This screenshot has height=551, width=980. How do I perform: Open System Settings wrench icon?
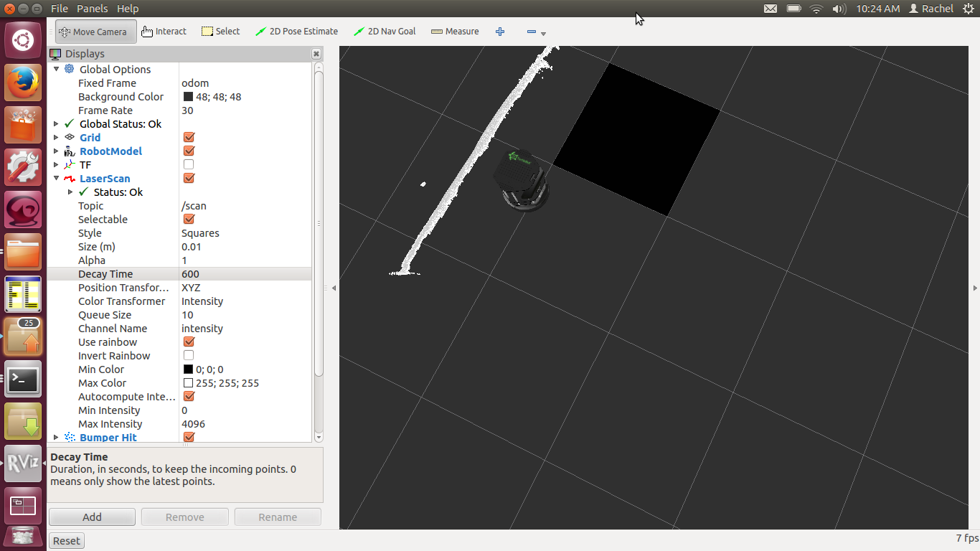click(23, 167)
